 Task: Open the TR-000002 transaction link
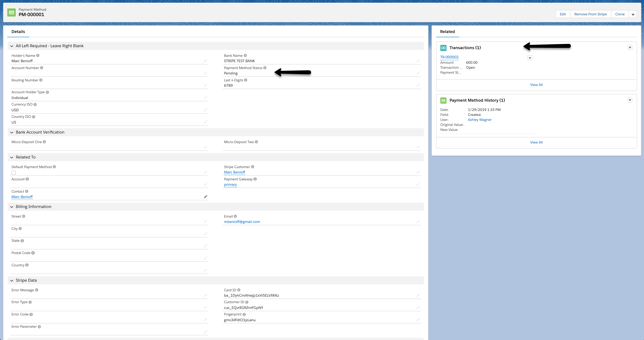coord(449,57)
